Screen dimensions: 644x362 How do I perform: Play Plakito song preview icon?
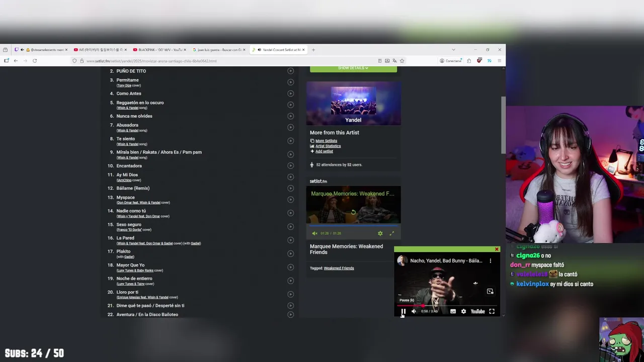click(290, 254)
